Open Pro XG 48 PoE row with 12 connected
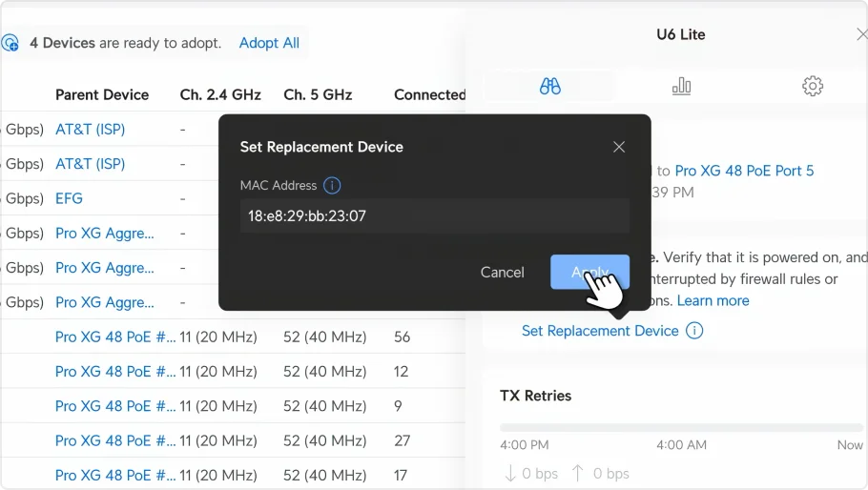The image size is (868, 490). [x=115, y=372]
